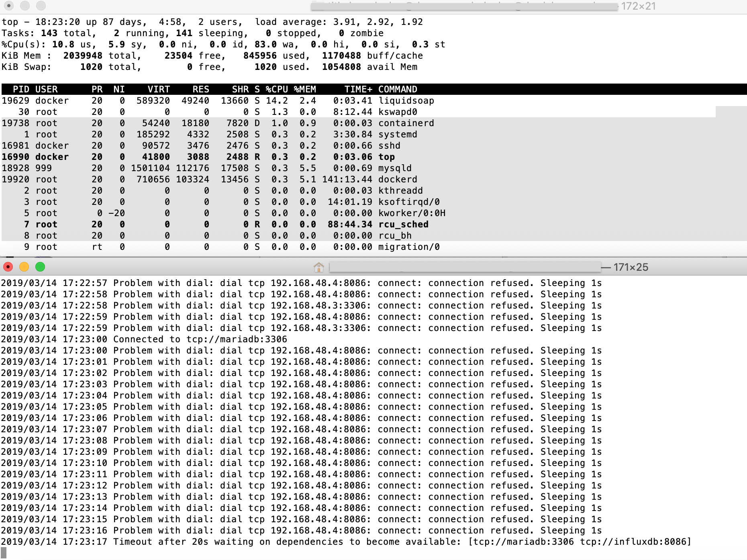This screenshot has width=747, height=560.
Task: Select the rcu_sched process name
Action: click(403, 224)
